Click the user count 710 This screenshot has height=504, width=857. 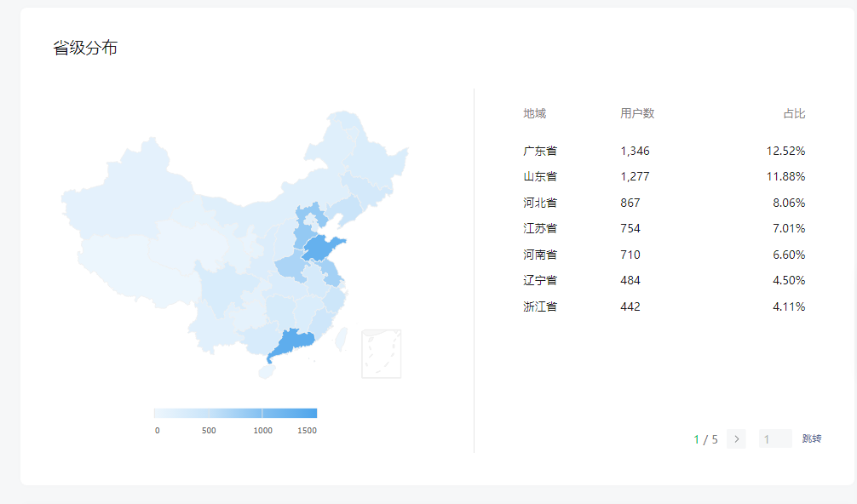point(630,255)
